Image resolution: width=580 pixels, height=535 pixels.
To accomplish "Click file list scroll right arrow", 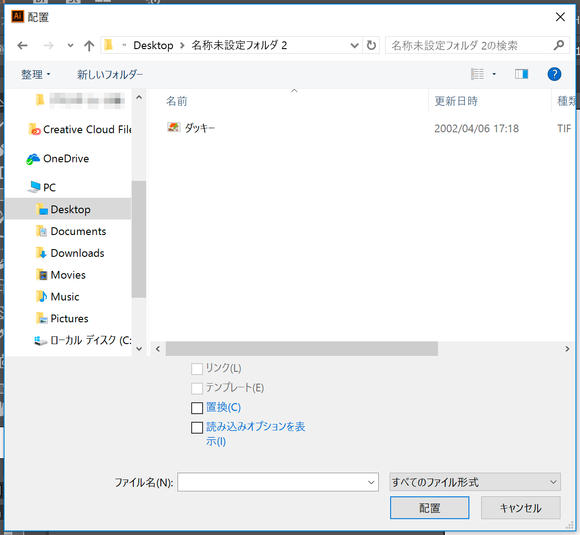I will (567, 349).
